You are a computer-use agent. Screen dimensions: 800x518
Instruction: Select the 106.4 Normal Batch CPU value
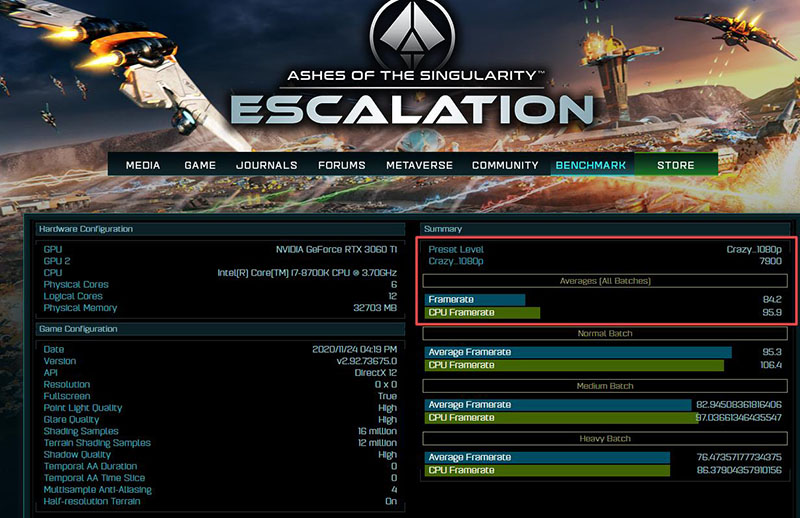tap(771, 365)
